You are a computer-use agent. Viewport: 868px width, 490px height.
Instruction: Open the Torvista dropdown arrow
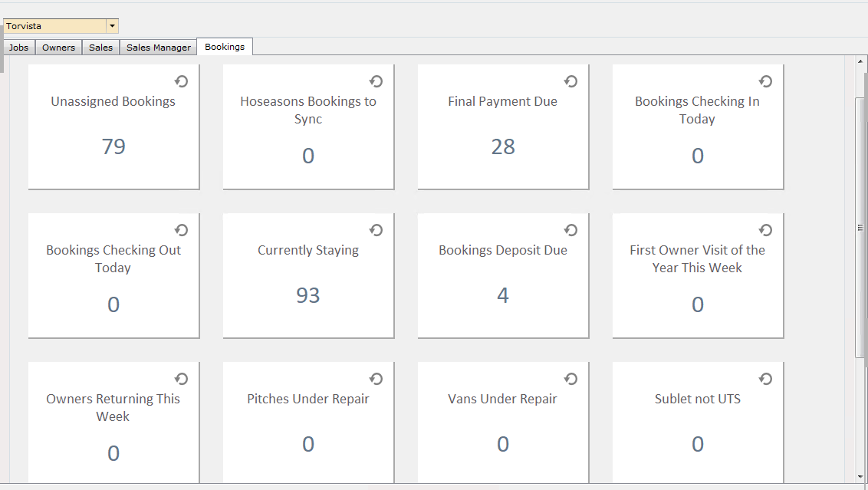pos(113,26)
